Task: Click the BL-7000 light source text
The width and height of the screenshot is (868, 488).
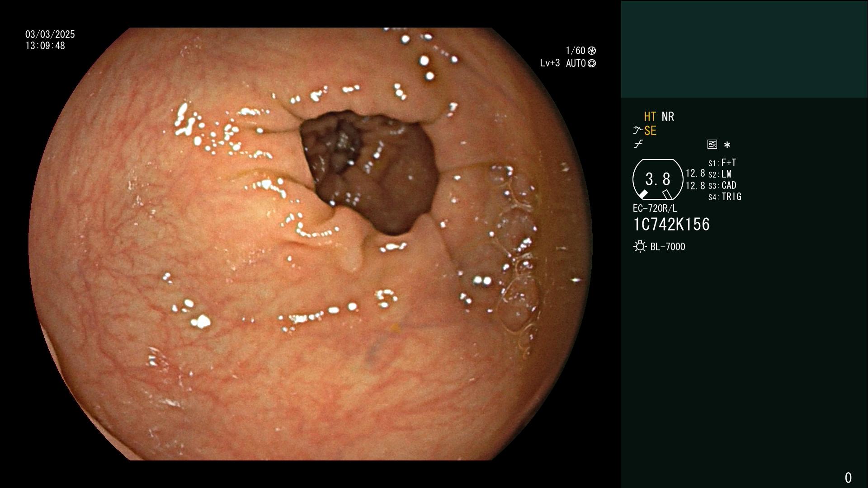Action: click(668, 247)
